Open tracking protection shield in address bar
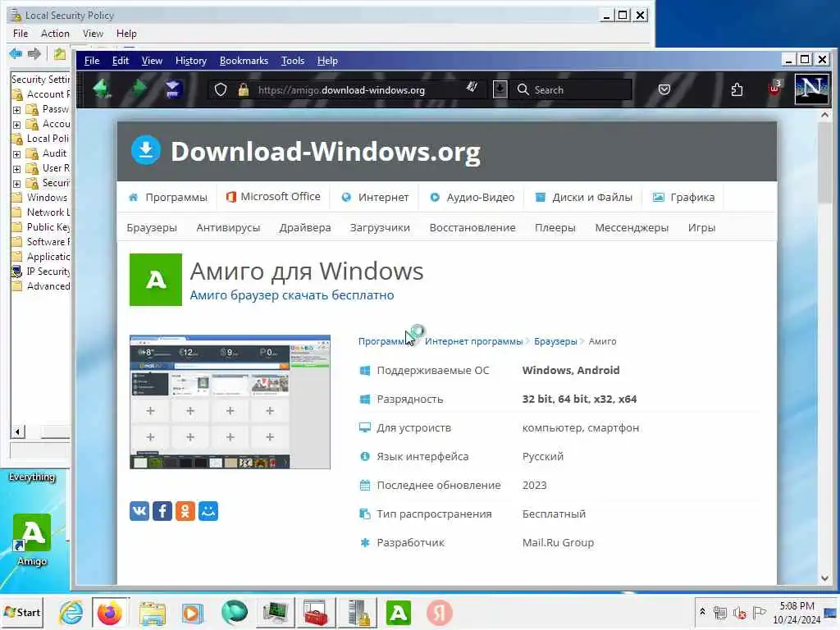Screen dimensions: 840x630 click(x=221, y=89)
